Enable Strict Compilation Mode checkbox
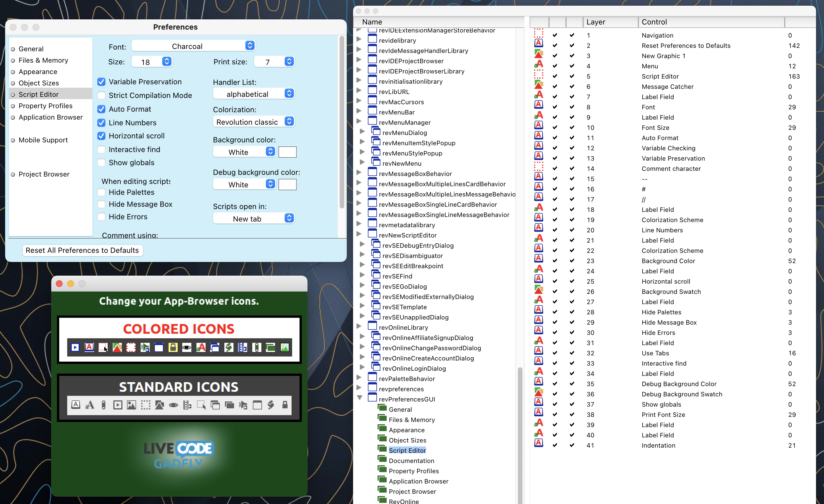The width and height of the screenshot is (824, 504). [x=101, y=96]
